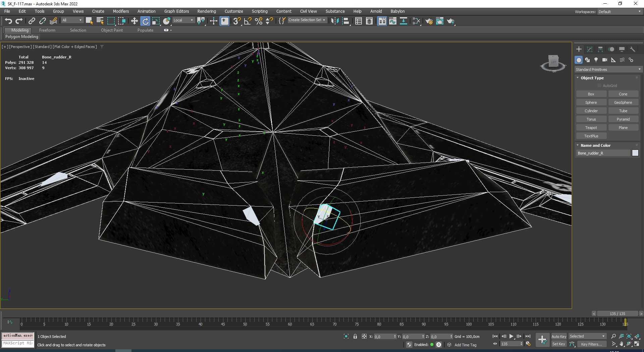Activate the Select and Move tool
Viewport: 644px width, 352px height.
(134, 21)
